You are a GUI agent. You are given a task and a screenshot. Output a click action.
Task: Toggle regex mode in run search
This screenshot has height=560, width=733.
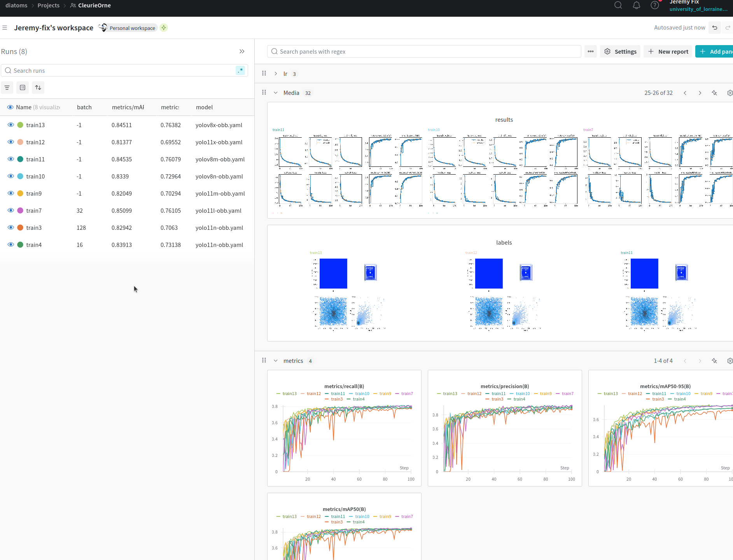coord(240,70)
